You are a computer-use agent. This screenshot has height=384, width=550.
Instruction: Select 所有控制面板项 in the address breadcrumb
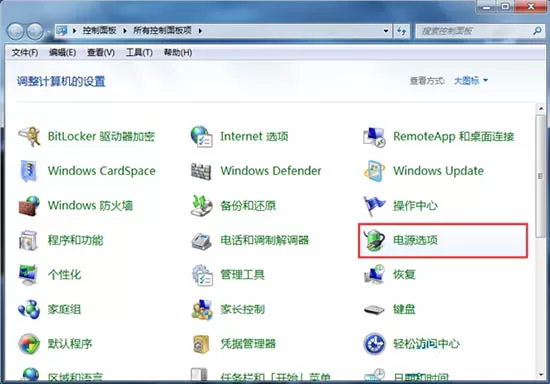point(162,31)
